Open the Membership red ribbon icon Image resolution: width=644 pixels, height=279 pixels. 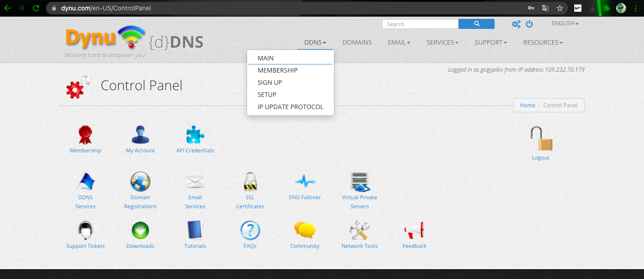(86, 134)
